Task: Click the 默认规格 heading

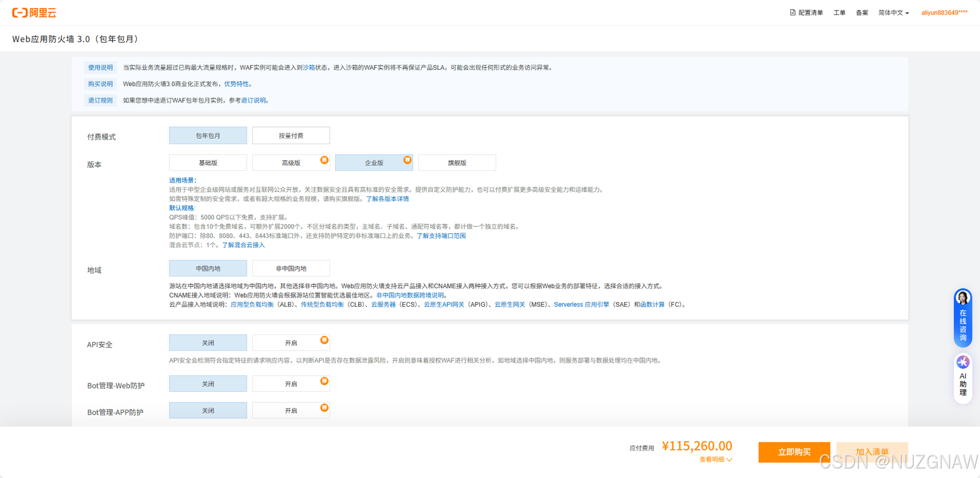Action: pos(182,208)
